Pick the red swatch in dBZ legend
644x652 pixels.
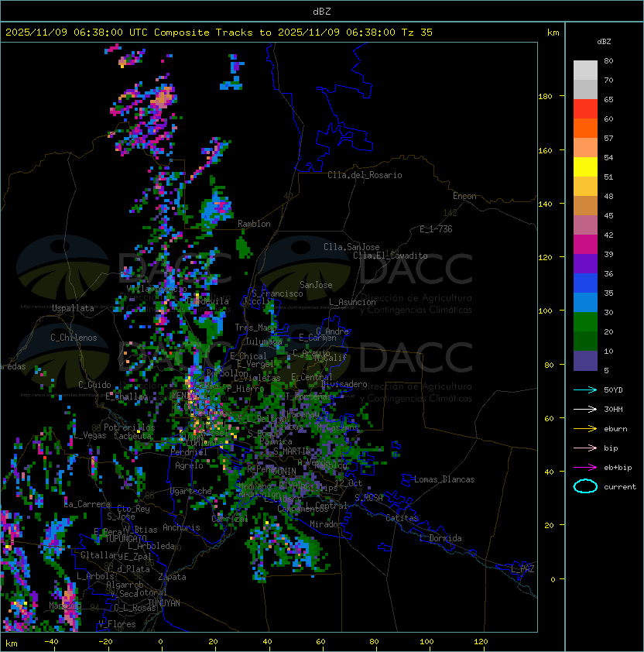[585, 109]
